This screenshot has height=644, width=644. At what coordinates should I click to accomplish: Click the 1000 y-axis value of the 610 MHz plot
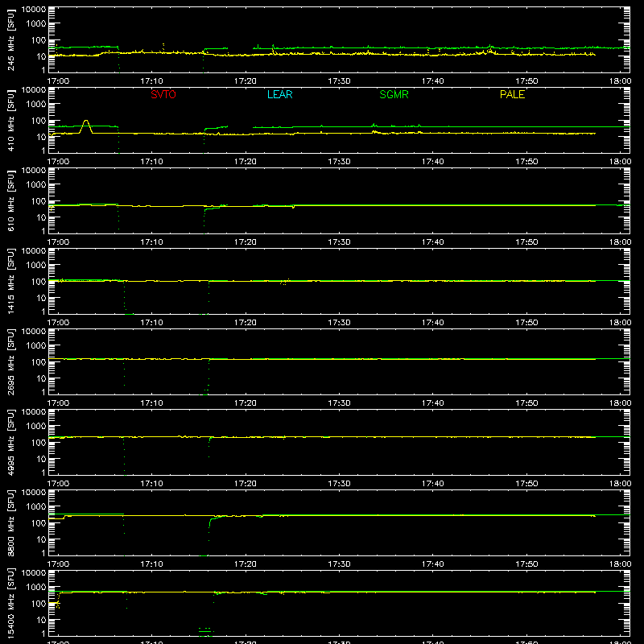36,184
